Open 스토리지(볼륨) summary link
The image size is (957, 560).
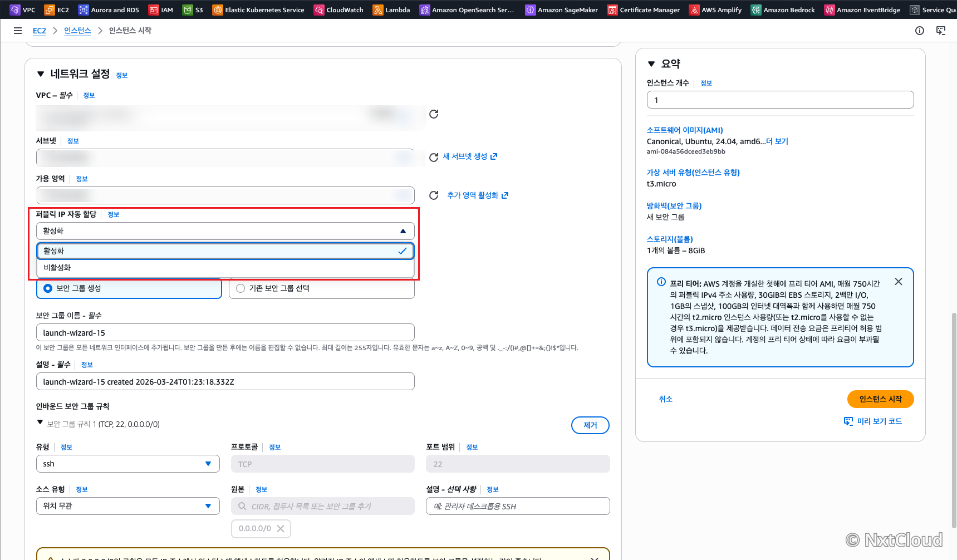(x=670, y=239)
